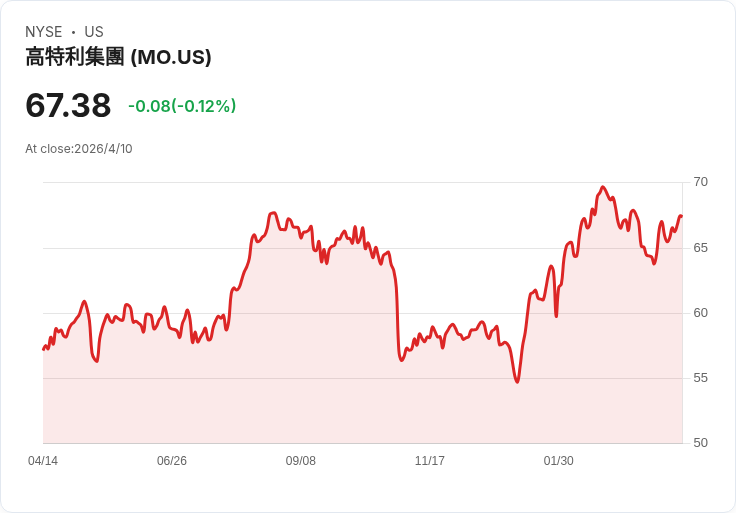Click the US market label
Image resolution: width=736 pixels, height=513 pixels.
94,32
